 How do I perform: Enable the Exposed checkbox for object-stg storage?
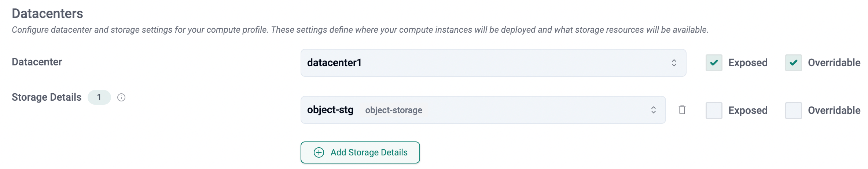(714, 110)
